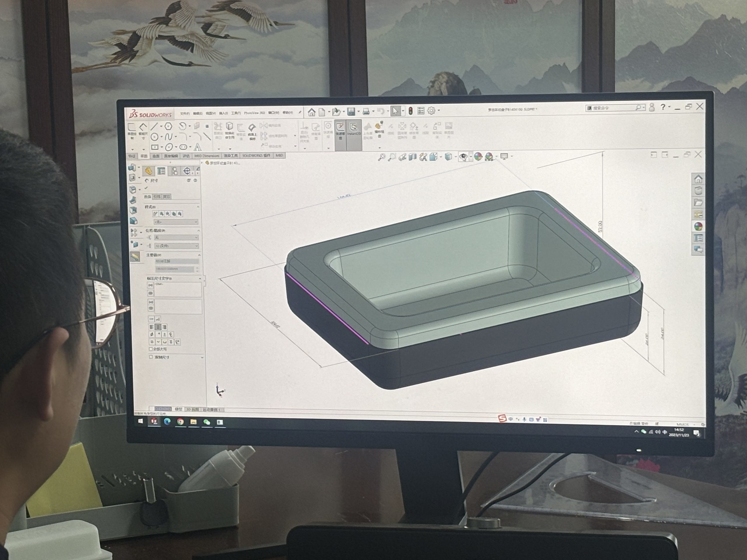The width and height of the screenshot is (747, 560).
Task: Select left text justification button
Action: pyautogui.click(x=152, y=327)
